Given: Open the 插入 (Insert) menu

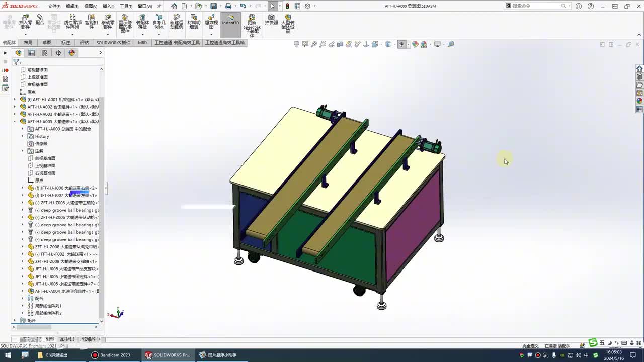Looking at the screenshot, I should [x=108, y=6].
